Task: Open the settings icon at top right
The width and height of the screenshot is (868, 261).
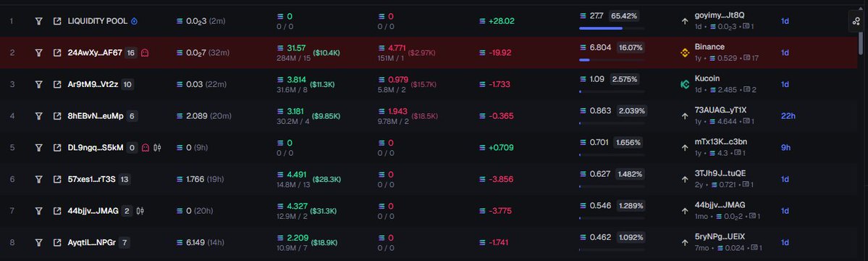Action: [856, 21]
